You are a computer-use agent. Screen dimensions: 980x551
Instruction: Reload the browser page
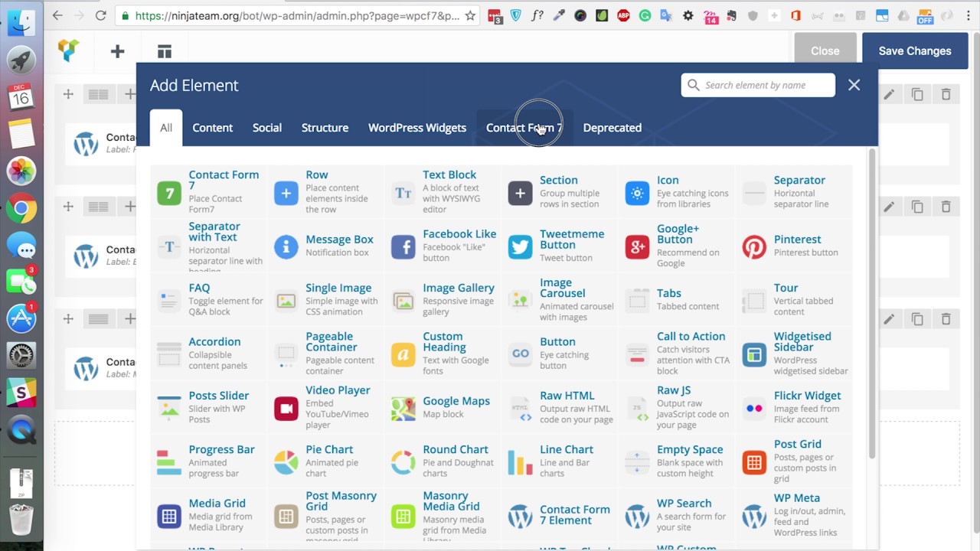point(101,15)
